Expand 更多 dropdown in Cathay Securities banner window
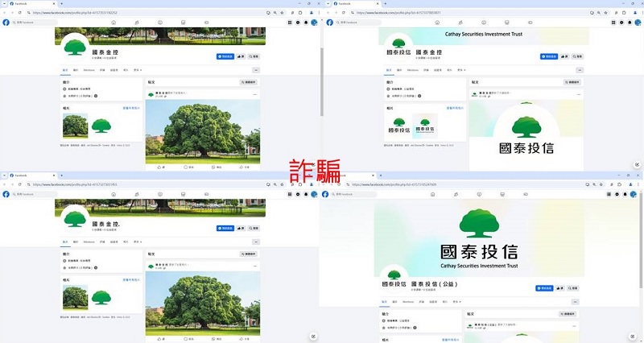This screenshot has height=343, width=644. point(461,70)
